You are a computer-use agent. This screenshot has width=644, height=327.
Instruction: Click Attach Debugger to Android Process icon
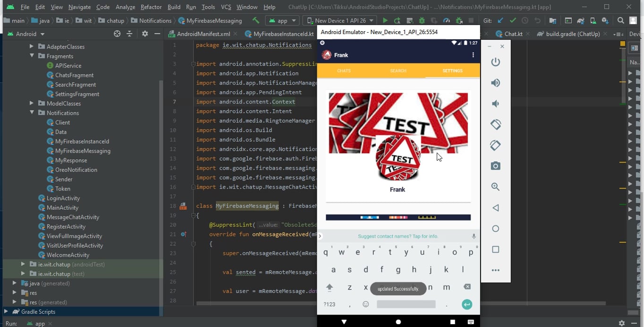point(459,20)
